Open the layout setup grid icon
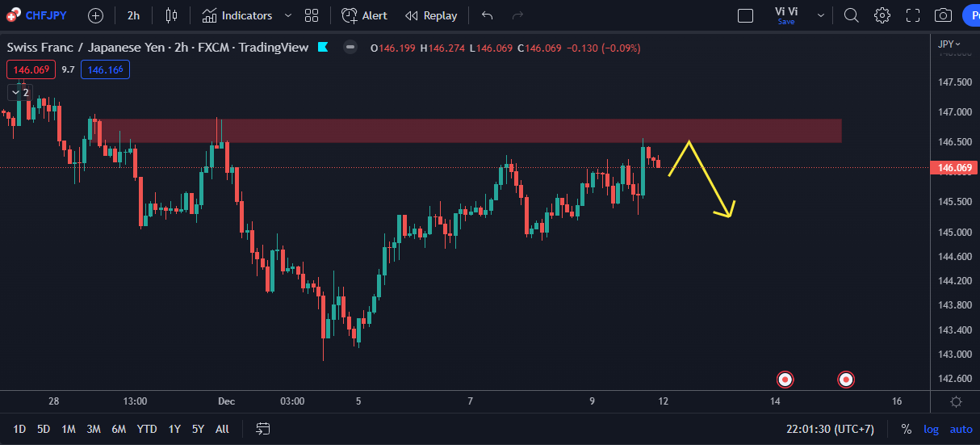The height and width of the screenshot is (445, 980). [312, 15]
